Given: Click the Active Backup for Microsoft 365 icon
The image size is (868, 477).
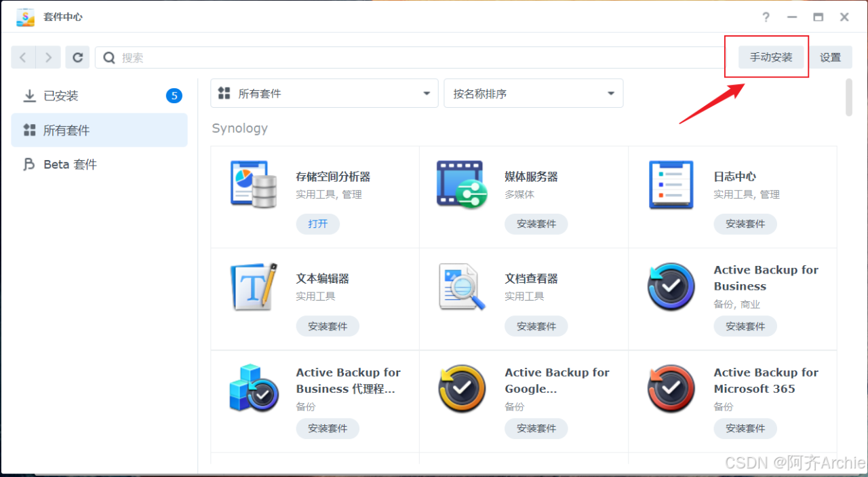Looking at the screenshot, I should click(x=671, y=389).
